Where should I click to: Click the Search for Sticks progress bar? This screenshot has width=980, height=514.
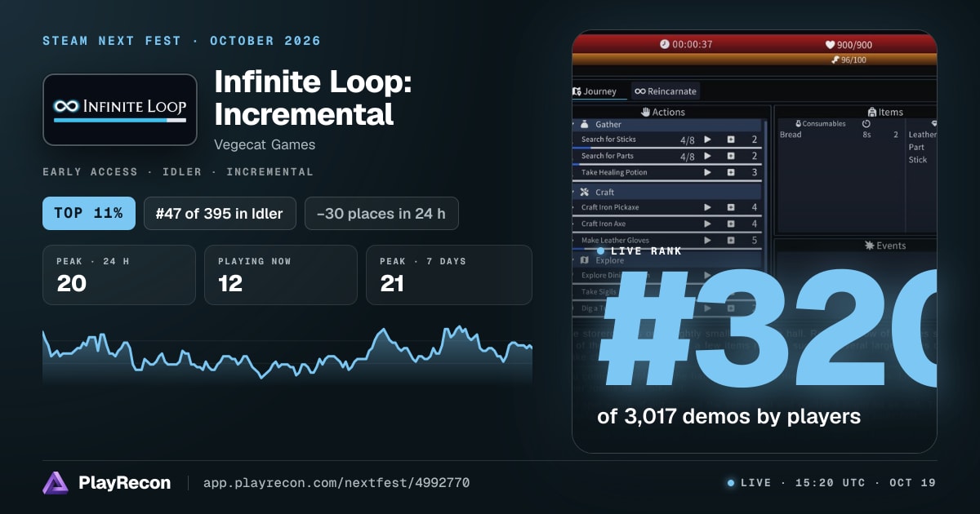pos(666,148)
